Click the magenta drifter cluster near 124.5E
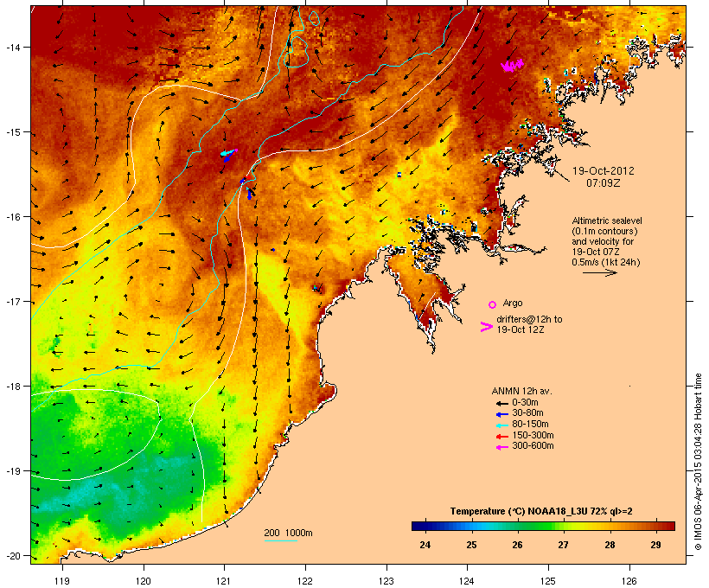 click(513, 65)
